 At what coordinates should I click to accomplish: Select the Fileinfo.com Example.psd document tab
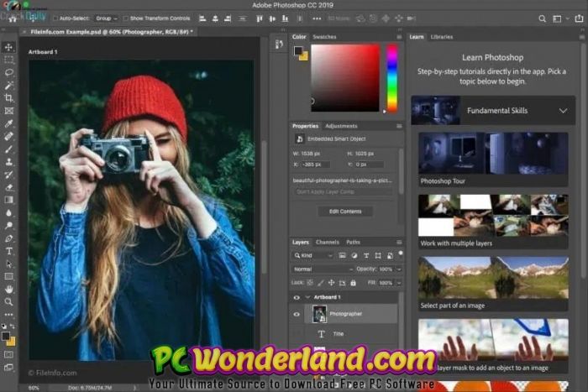click(x=112, y=32)
